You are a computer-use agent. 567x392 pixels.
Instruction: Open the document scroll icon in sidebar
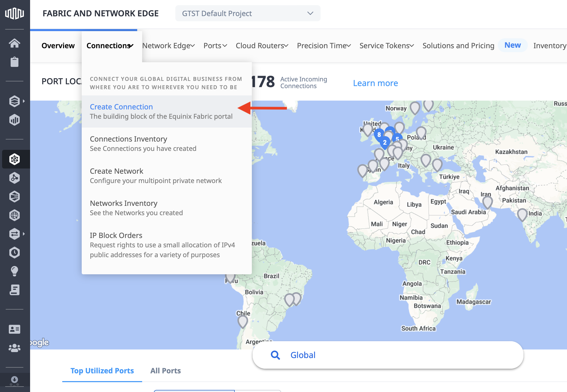point(15,290)
